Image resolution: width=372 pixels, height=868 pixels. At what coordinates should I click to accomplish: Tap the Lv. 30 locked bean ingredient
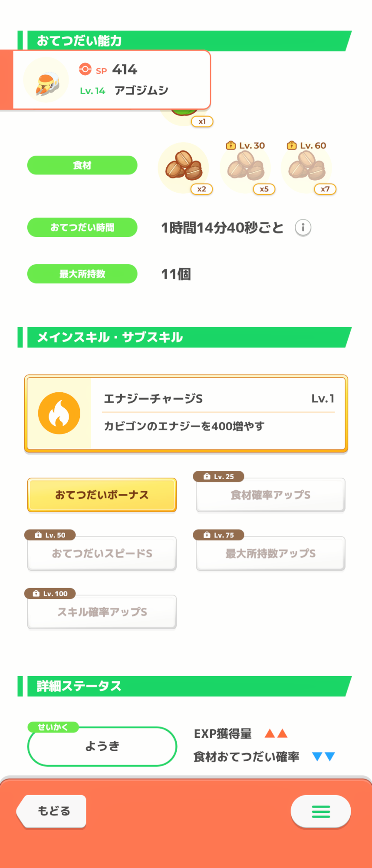click(x=246, y=168)
